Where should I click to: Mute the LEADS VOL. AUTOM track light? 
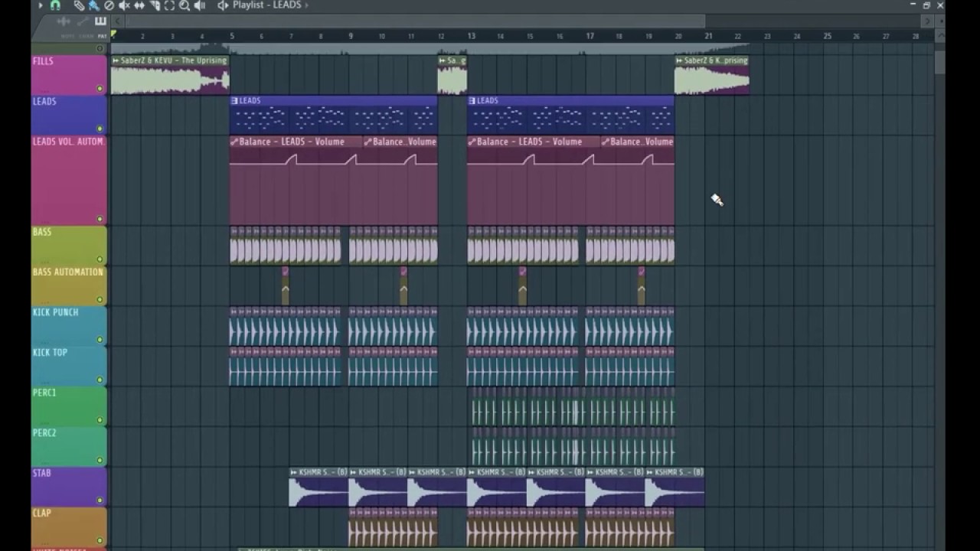coord(100,220)
